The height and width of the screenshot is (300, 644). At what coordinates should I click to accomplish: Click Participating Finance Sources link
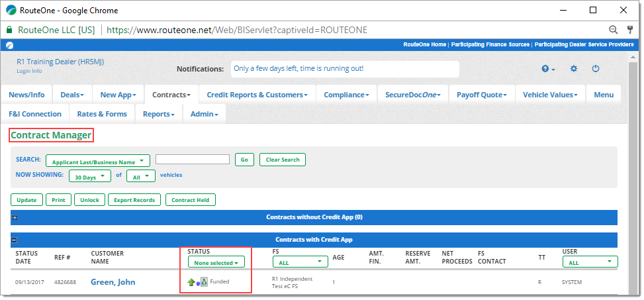(x=490, y=44)
